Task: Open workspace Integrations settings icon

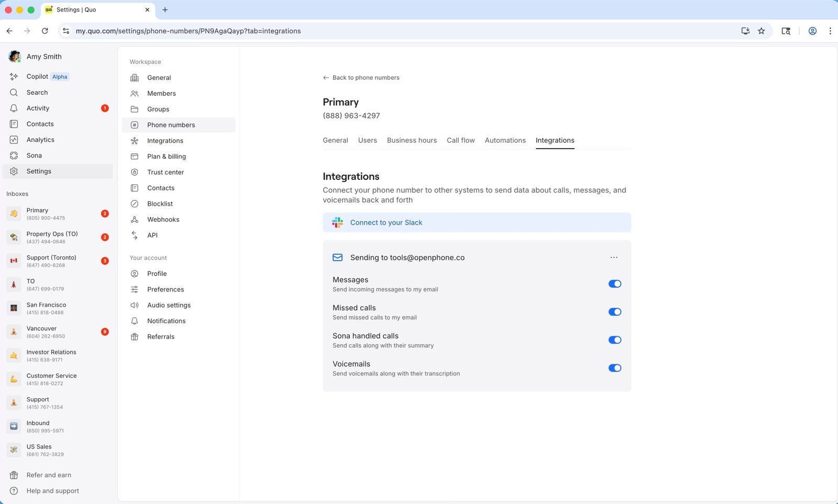Action: (x=135, y=141)
